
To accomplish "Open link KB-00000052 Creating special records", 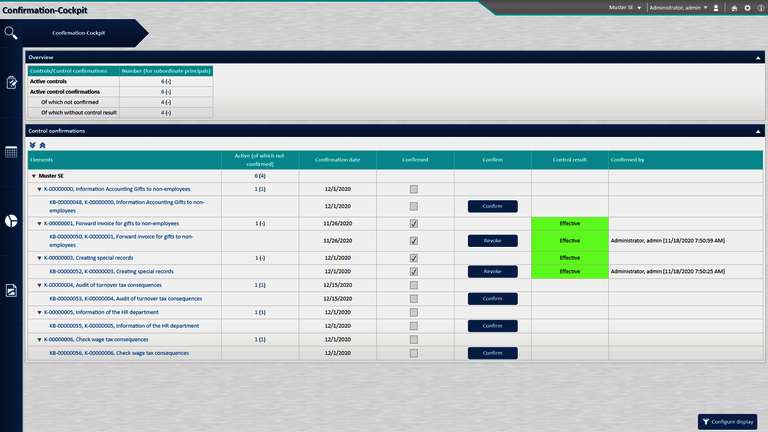I will [x=111, y=271].
